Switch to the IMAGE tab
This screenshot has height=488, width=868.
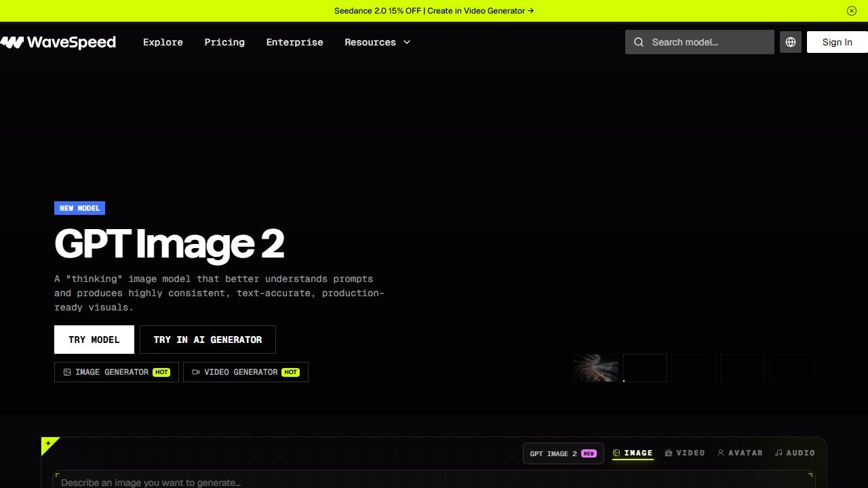633,453
